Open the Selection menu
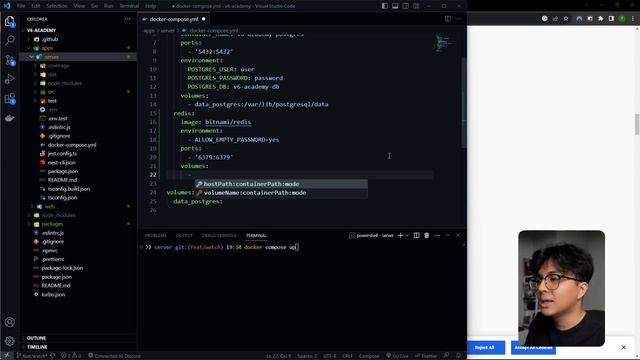Screen dimensions: 640x360 [x=56, y=6]
